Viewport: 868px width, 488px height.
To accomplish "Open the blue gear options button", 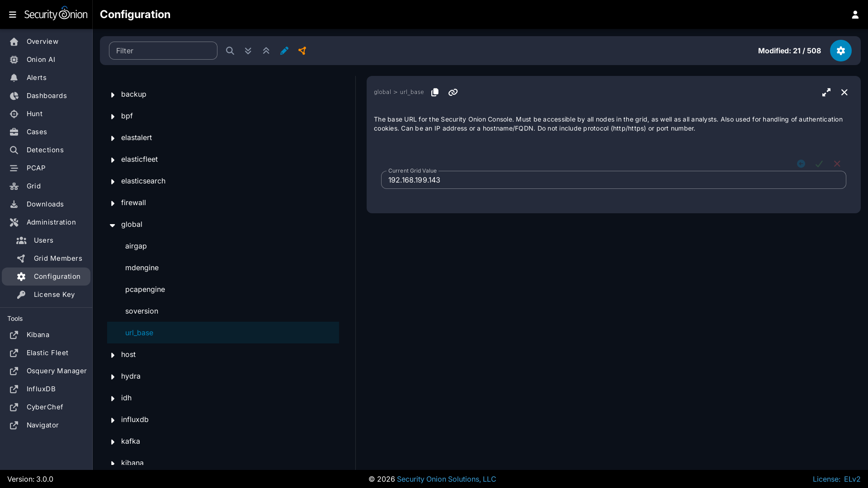I will (x=840, y=51).
